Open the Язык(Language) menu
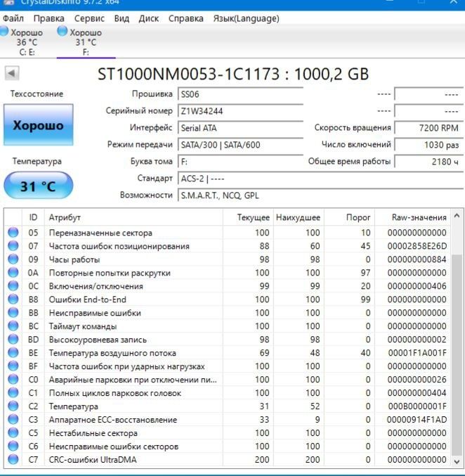 tap(246, 18)
